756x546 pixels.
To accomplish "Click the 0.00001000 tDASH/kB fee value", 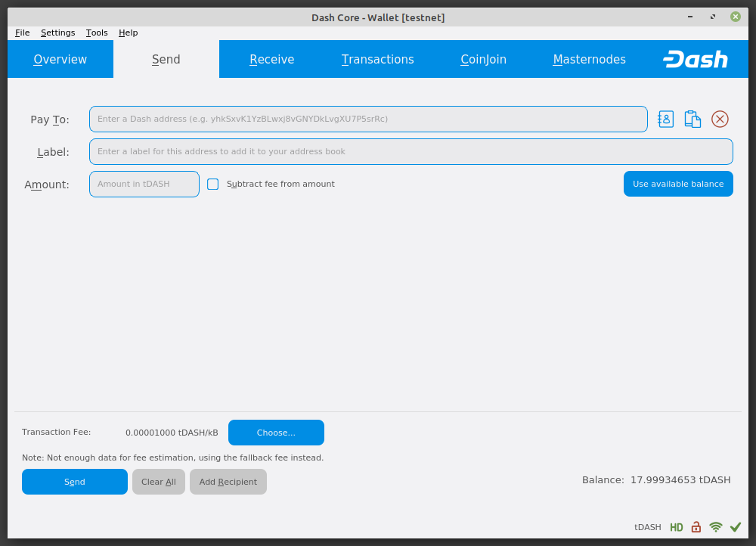I will pyautogui.click(x=172, y=433).
